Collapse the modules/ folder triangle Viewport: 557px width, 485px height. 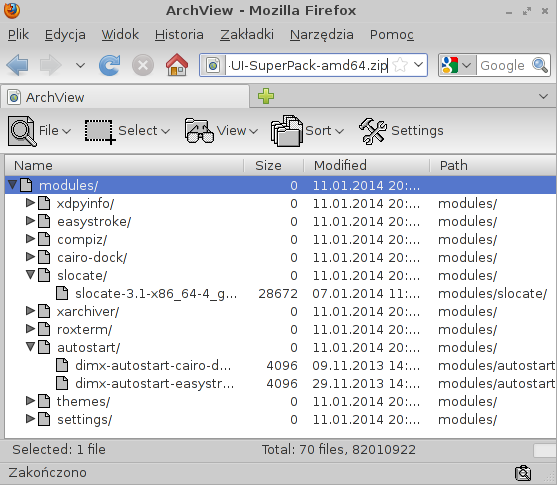[x=12, y=185]
